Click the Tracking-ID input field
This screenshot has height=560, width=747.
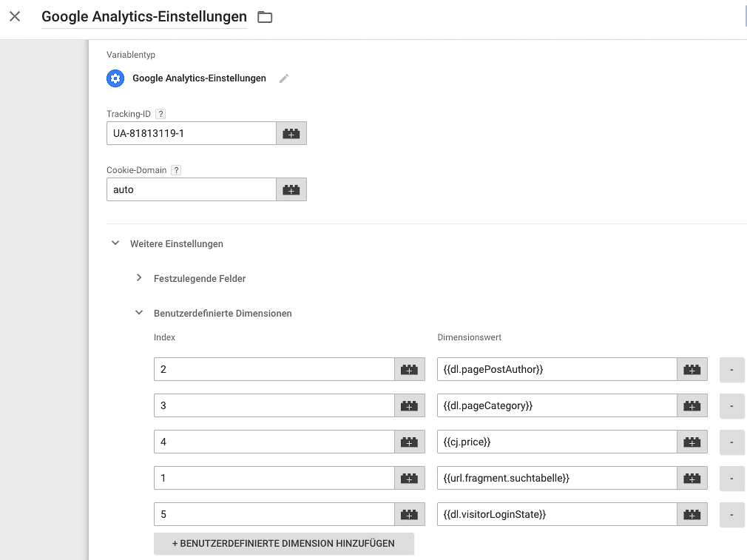[x=192, y=133]
